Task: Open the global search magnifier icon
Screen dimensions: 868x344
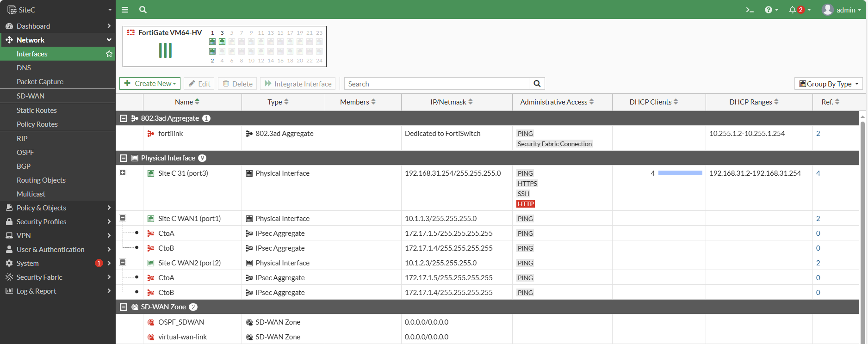Action: 143,10
